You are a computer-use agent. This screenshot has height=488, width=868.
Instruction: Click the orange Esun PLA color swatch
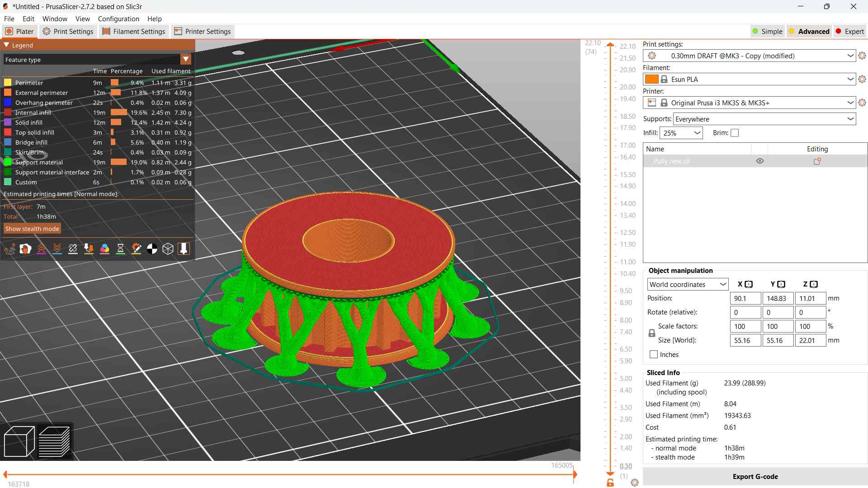651,80
